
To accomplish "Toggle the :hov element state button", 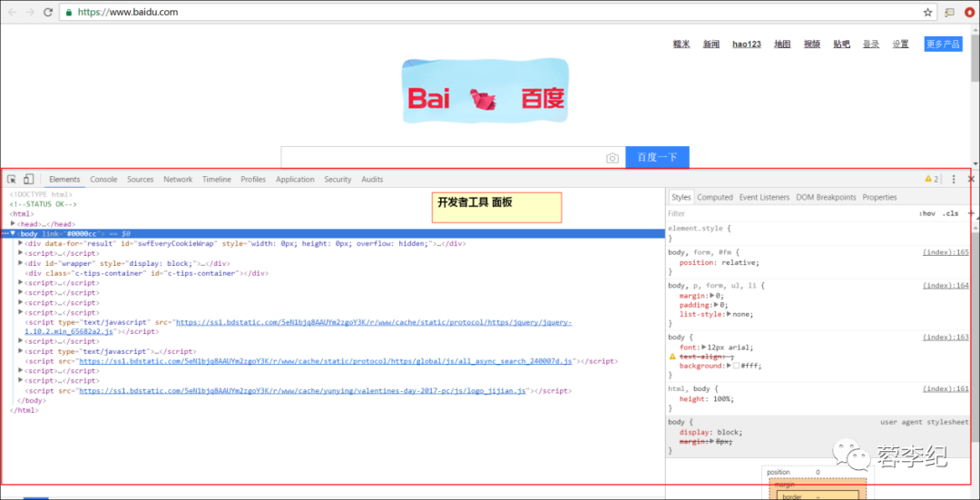I will click(x=926, y=214).
